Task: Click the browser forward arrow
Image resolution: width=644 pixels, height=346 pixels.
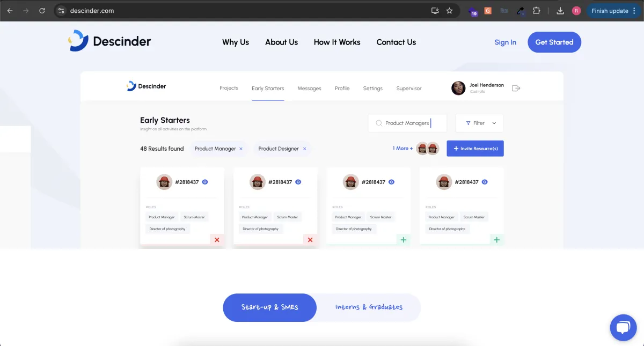Action: coord(26,11)
